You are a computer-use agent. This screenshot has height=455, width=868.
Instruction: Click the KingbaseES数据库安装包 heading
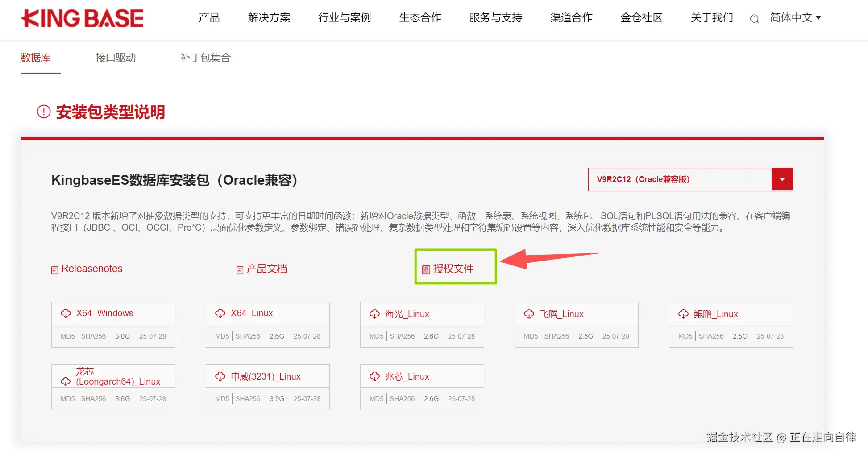pyautogui.click(x=174, y=180)
